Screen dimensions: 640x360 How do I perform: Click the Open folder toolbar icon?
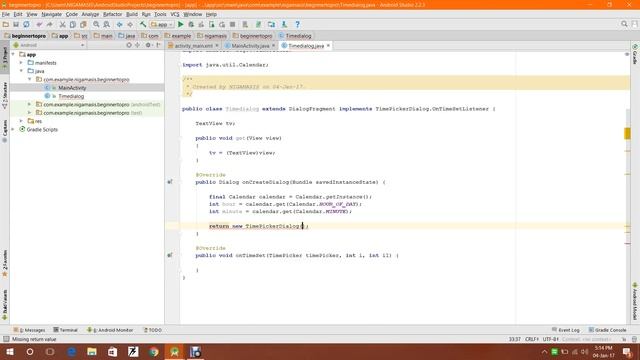6,24
